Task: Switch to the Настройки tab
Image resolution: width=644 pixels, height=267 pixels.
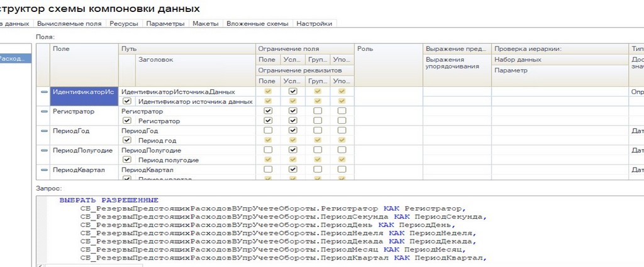Action: click(x=314, y=24)
